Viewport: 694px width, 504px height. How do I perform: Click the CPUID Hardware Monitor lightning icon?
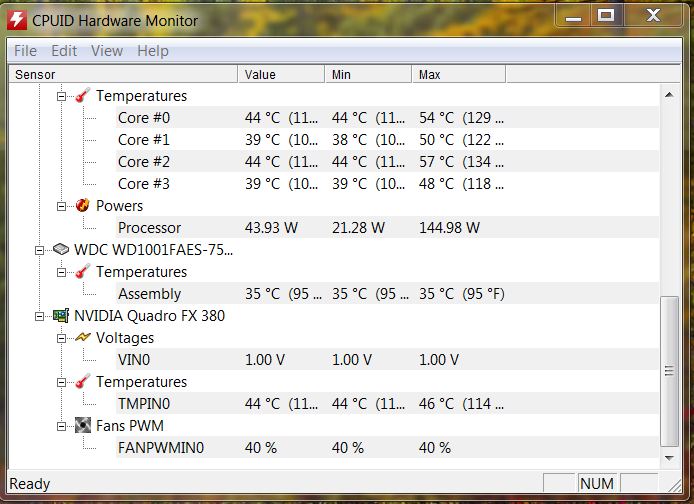coord(17,20)
